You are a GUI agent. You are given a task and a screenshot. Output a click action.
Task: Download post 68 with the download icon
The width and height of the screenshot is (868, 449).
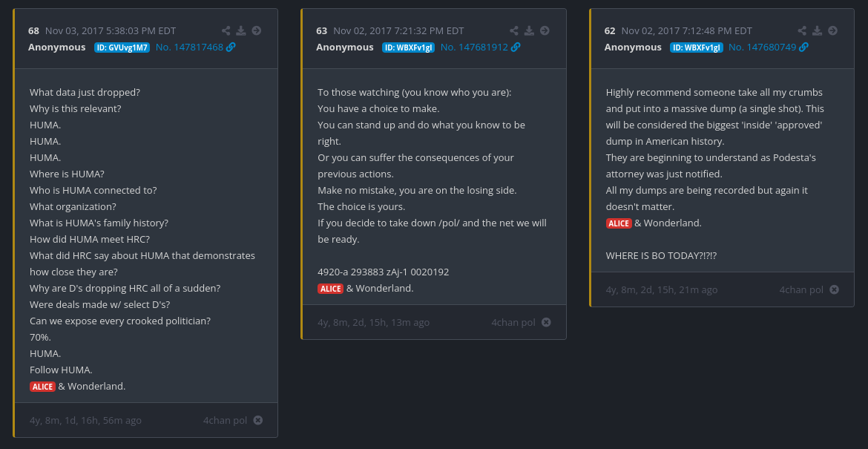(x=241, y=30)
